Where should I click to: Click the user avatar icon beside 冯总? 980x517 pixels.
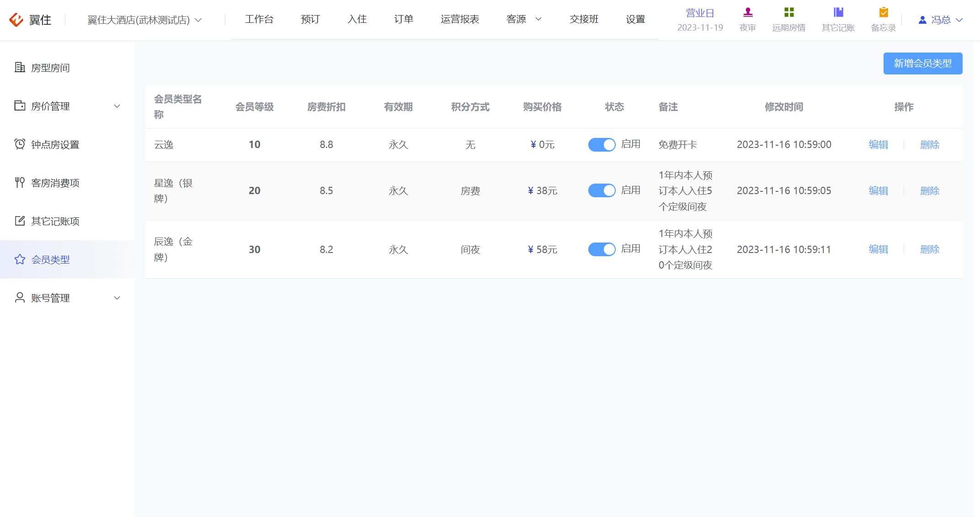(x=922, y=20)
